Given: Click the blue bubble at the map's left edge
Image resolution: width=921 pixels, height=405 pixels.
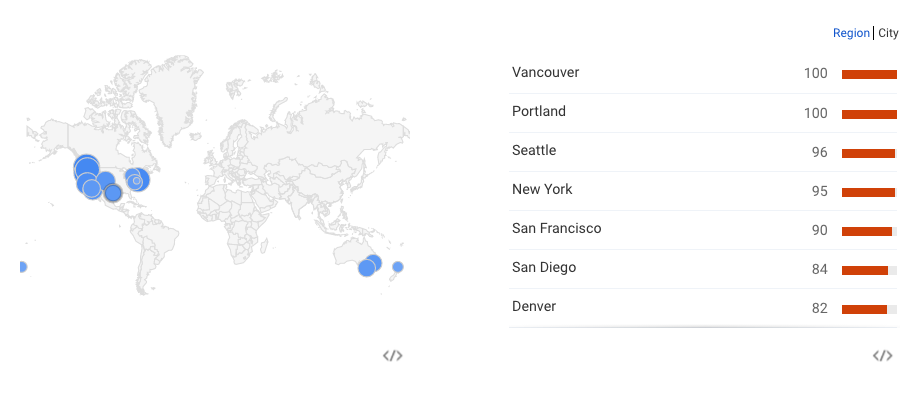Looking at the screenshot, I should 22,267.
